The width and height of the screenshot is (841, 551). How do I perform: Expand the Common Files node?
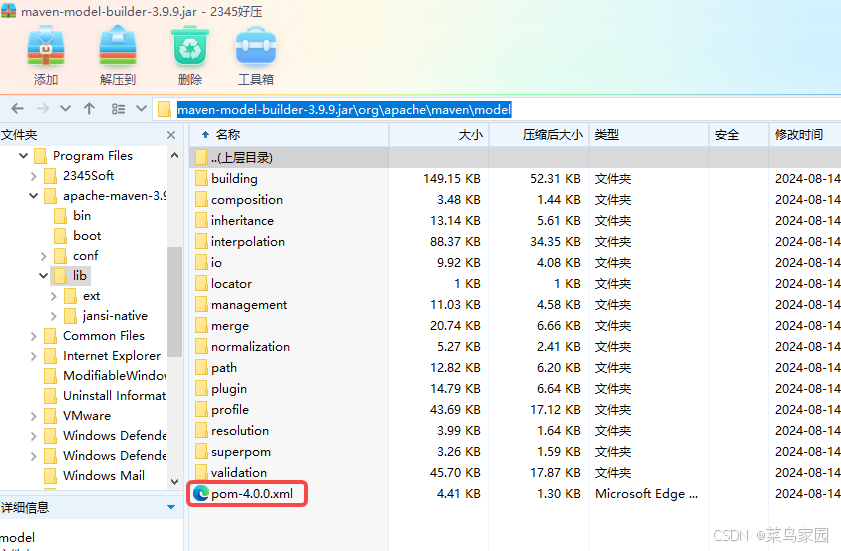point(33,336)
